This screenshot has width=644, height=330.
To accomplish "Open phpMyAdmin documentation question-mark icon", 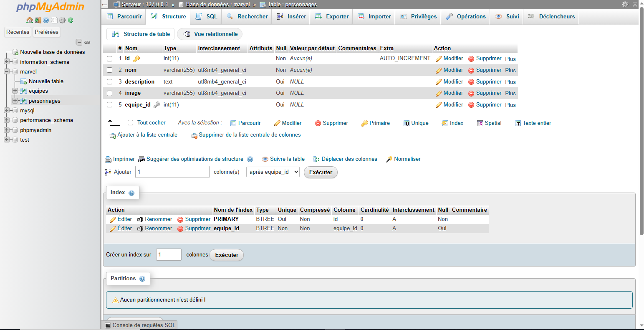I will [46, 20].
